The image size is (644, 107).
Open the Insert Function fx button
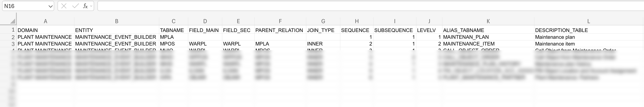point(85,6)
